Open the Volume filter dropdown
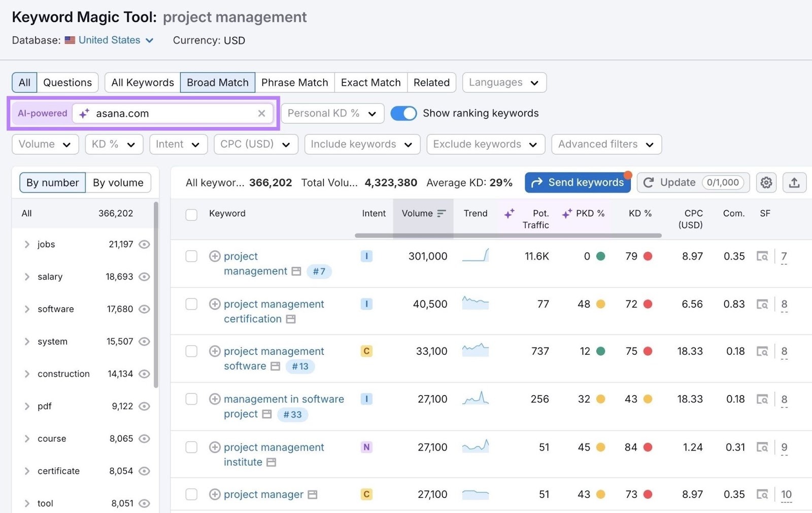This screenshot has width=812, height=513. [x=45, y=144]
